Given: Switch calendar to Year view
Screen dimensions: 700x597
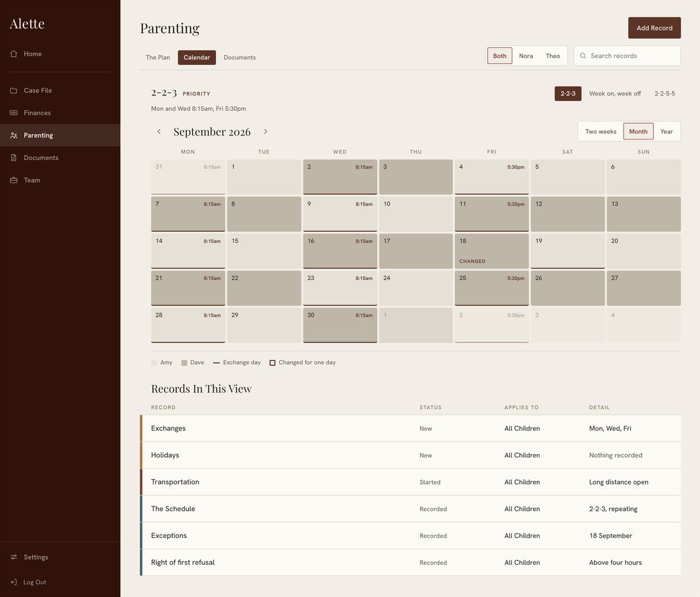Looking at the screenshot, I should [666, 132].
